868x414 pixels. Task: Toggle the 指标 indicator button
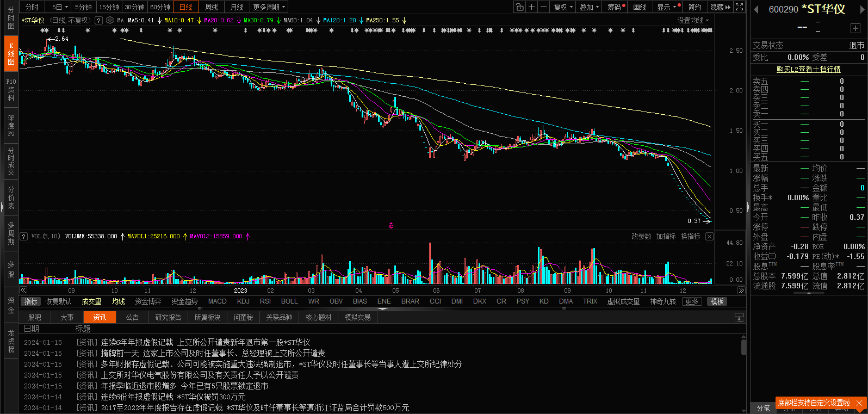31,301
